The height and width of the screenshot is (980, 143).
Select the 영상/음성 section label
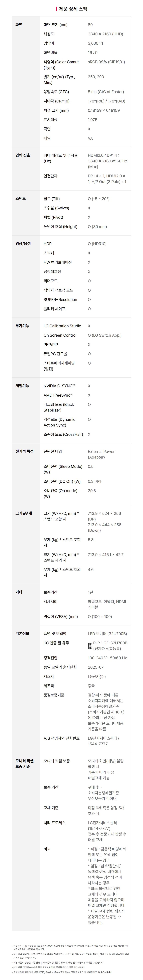point(23,243)
